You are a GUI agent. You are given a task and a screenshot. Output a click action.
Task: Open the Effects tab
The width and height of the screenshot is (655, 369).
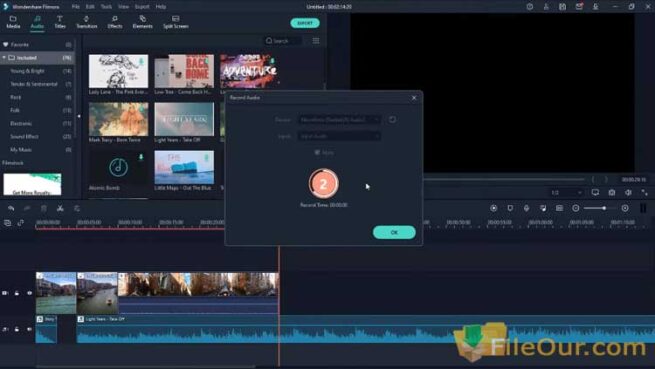click(x=114, y=22)
